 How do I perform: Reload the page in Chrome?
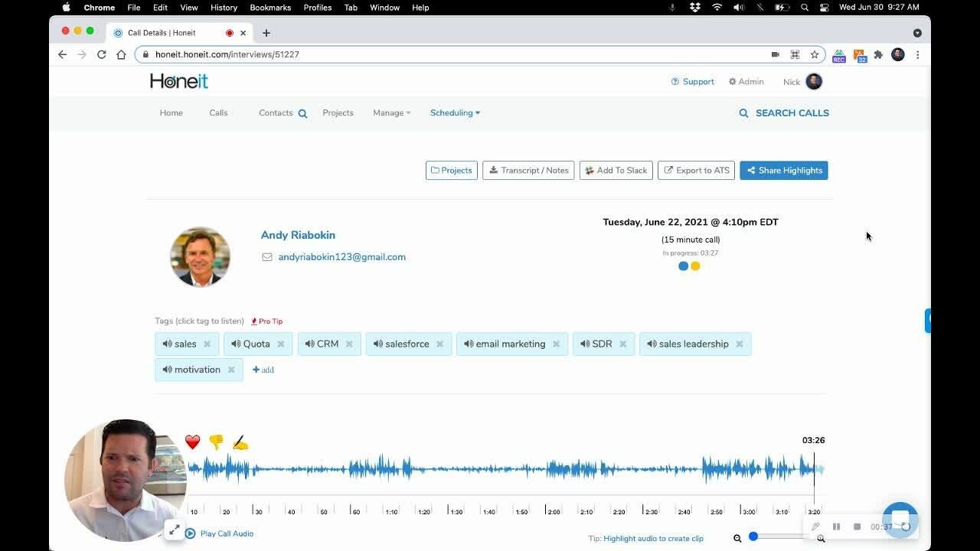coord(101,54)
